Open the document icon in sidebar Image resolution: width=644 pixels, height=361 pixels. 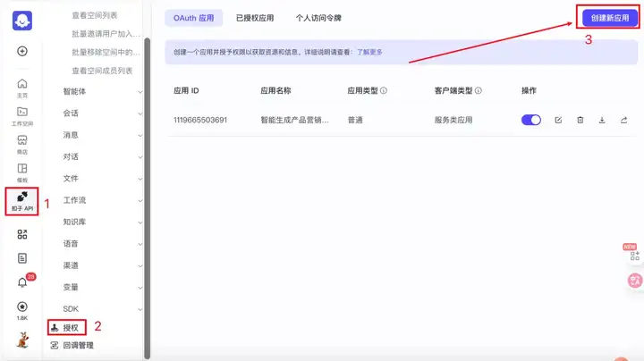[x=22, y=258]
